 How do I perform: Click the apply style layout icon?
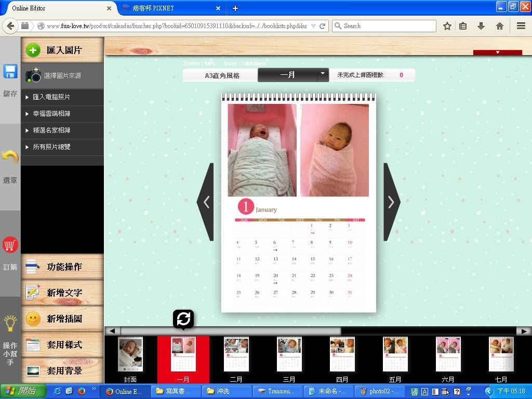[33, 345]
